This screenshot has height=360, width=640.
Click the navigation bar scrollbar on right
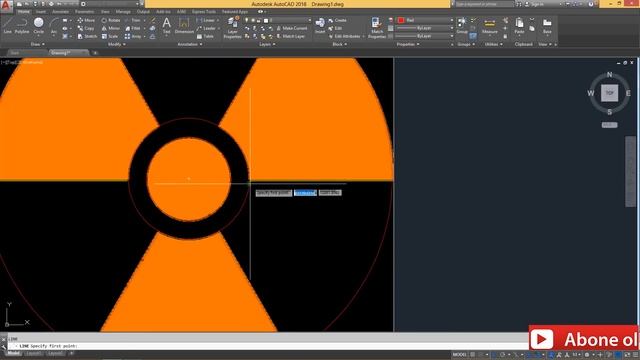(630, 171)
